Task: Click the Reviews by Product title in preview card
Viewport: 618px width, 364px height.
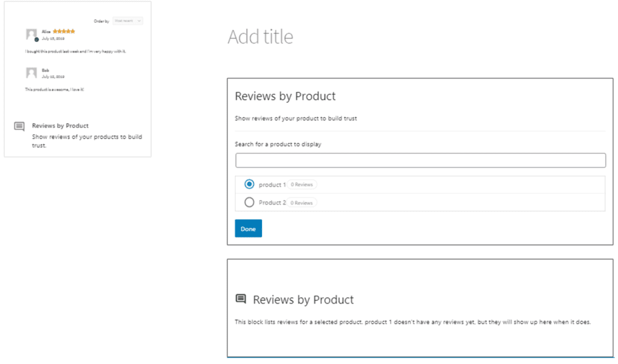Action: click(60, 126)
